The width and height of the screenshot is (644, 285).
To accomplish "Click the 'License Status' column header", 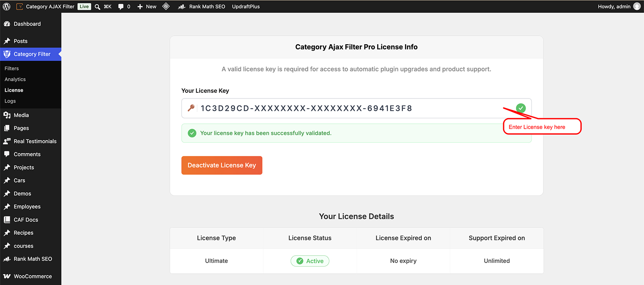I will [x=310, y=238].
